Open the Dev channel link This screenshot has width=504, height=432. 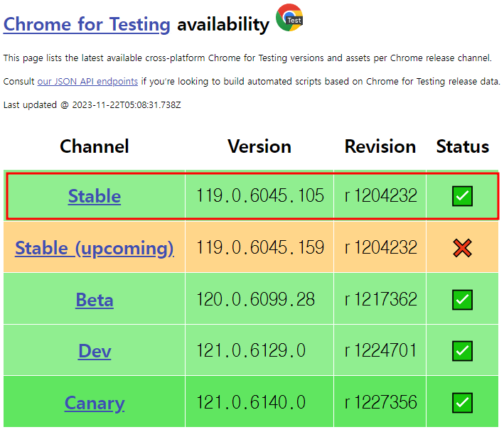coord(95,351)
